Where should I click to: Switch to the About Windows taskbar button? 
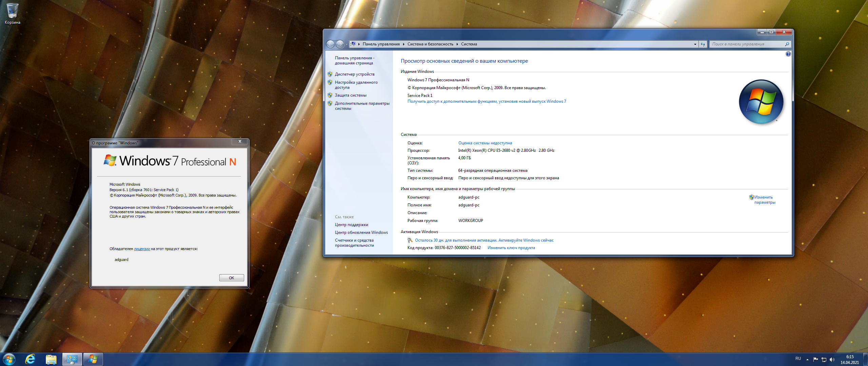click(93, 359)
